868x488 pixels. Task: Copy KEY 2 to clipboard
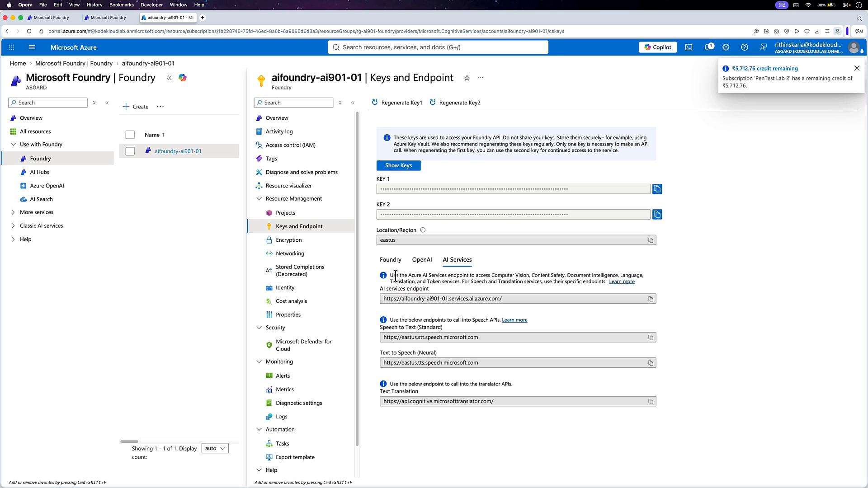click(657, 214)
